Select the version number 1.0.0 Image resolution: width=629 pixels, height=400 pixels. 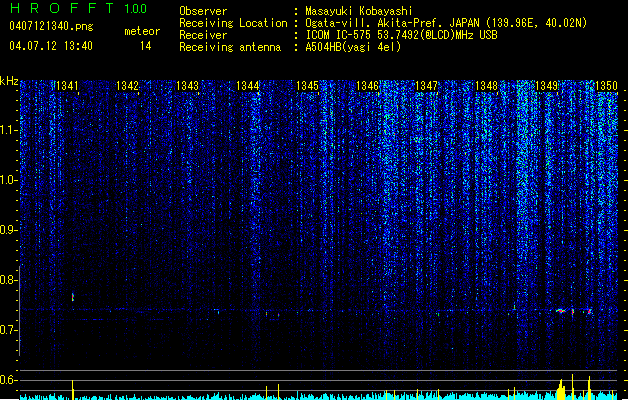coord(136,8)
